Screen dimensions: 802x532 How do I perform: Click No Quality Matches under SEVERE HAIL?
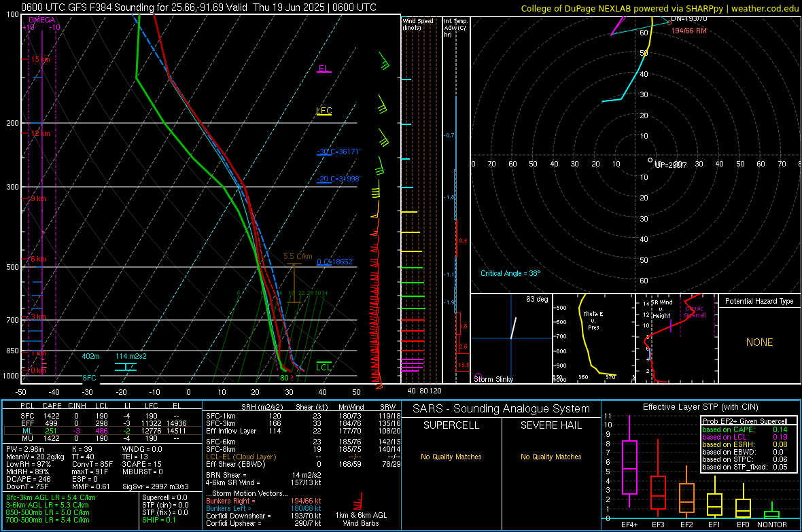[x=551, y=457]
